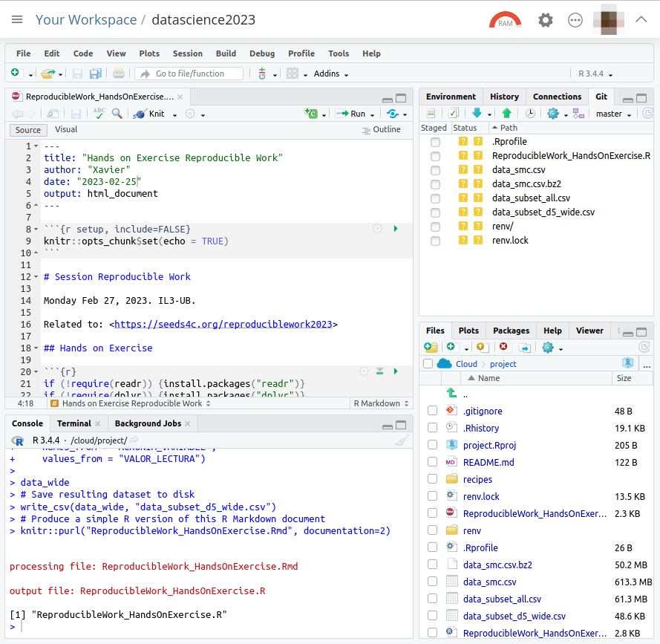Stage data_subset_all.csv in Git pane

point(435,198)
